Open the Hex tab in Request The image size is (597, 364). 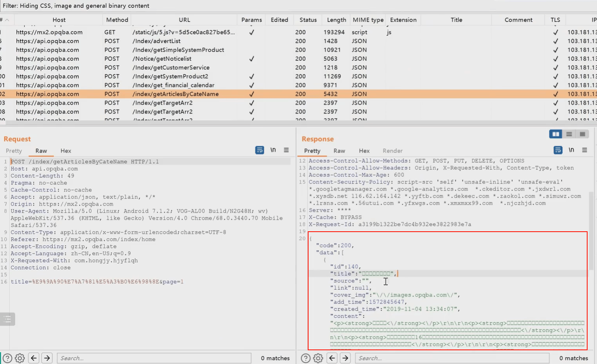click(66, 151)
